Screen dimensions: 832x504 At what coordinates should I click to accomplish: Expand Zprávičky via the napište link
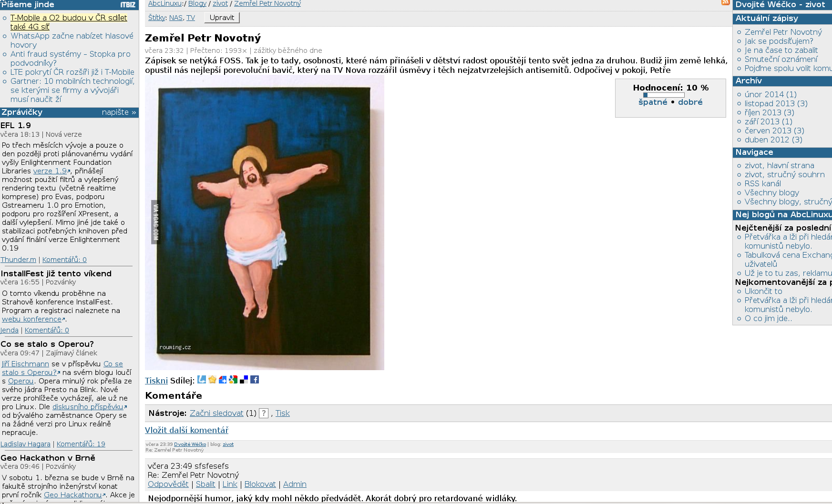(x=119, y=112)
